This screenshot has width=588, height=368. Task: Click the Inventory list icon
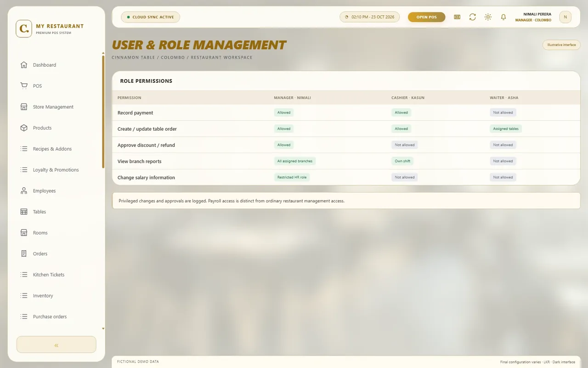pos(24,295)
